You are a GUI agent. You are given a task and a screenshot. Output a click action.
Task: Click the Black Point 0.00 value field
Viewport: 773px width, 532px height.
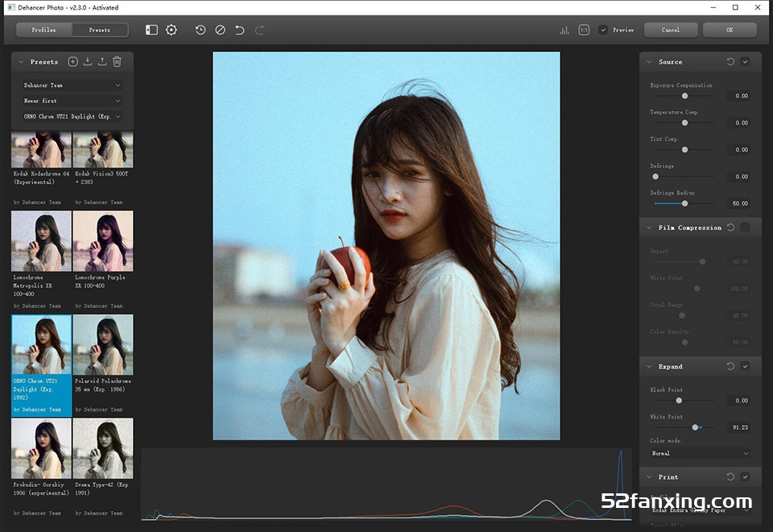point(738,401)
